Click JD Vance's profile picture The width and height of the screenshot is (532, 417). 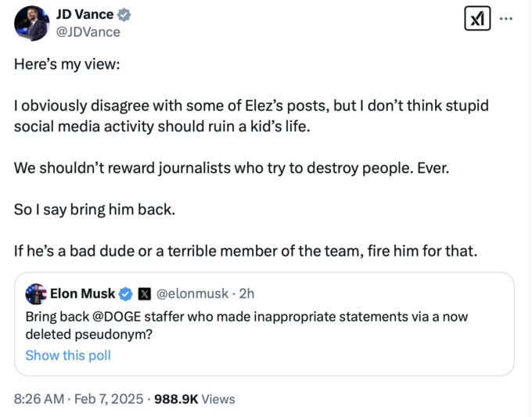(x=31, y=23)
